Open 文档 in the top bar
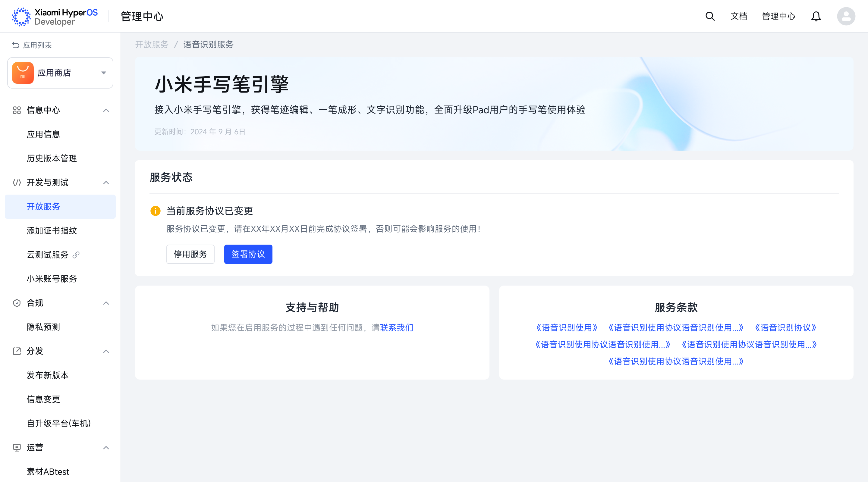Viewport: 868px width, 482px height. tap(739, 16)
